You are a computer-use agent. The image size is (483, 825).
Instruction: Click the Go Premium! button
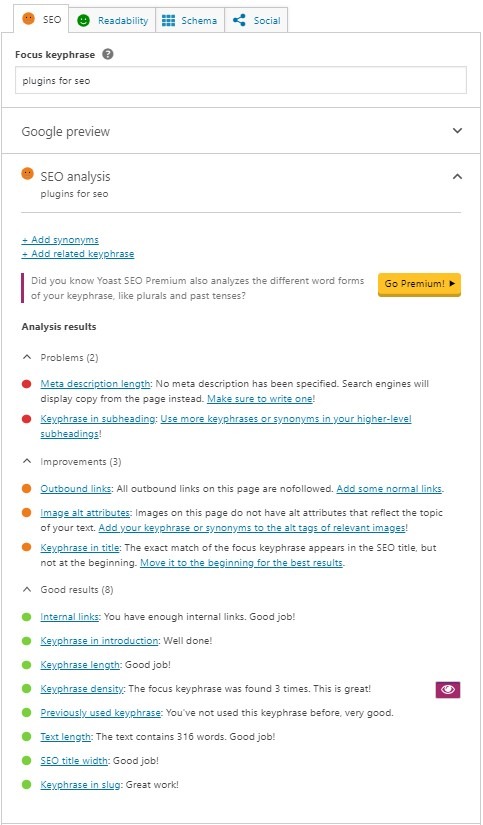click(419, 284)
